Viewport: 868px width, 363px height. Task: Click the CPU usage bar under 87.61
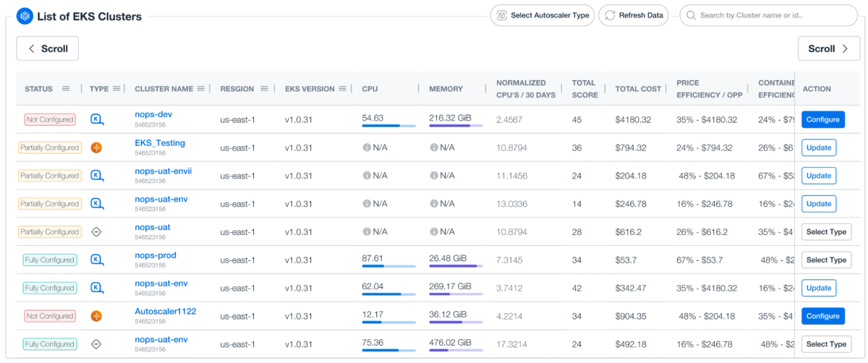[388, 266]
